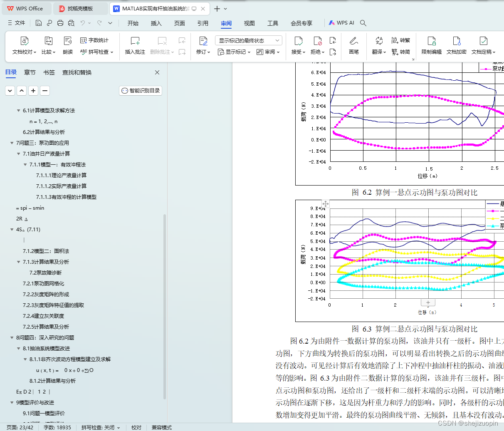This screenshot has height=431, width=504.
Task: Switch to the 开始 ribbon tab
Action: click(x=133, y=23)
